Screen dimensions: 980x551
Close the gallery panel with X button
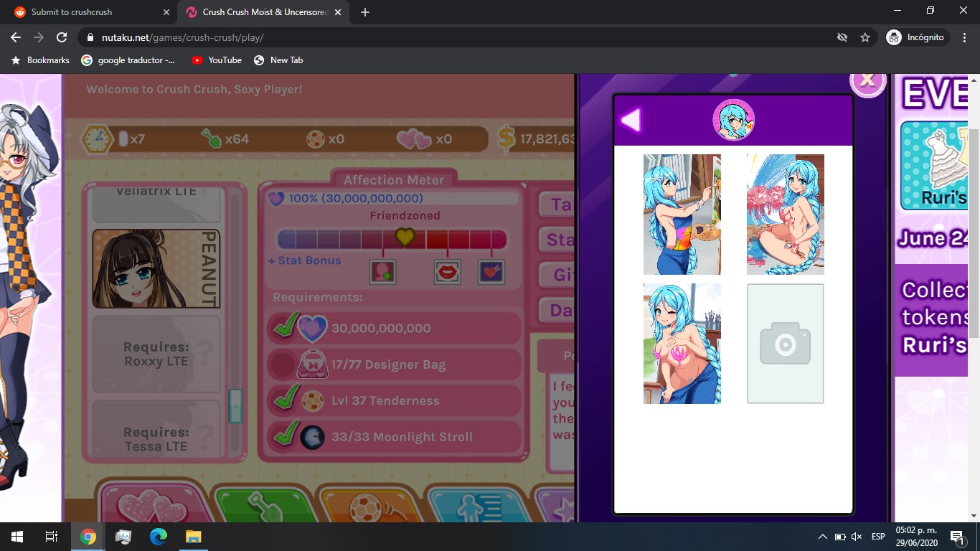tap(867, 81)
